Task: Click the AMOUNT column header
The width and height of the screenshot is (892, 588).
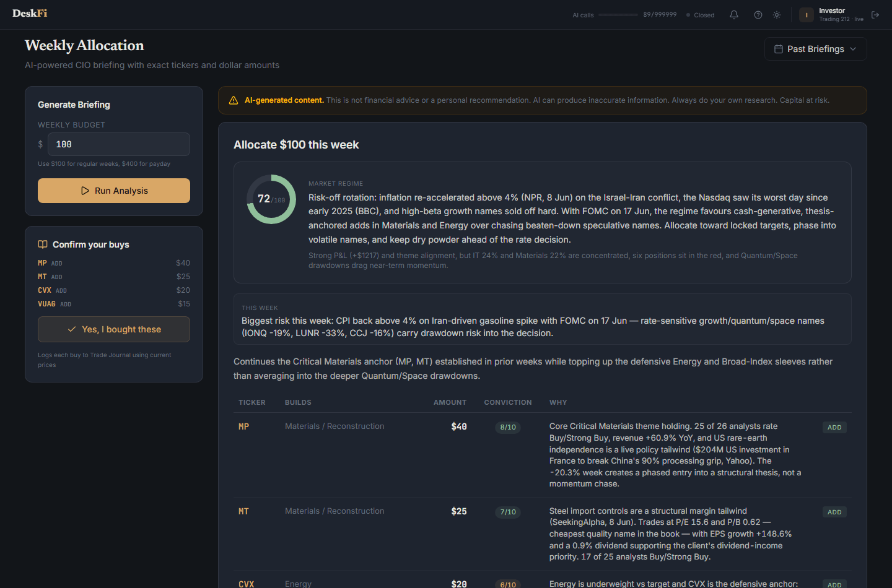Action: (x=450, y=402)
